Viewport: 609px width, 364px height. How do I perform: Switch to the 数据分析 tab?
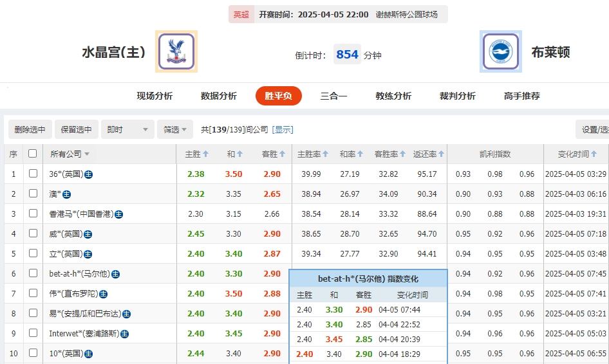tap(218, 96)
